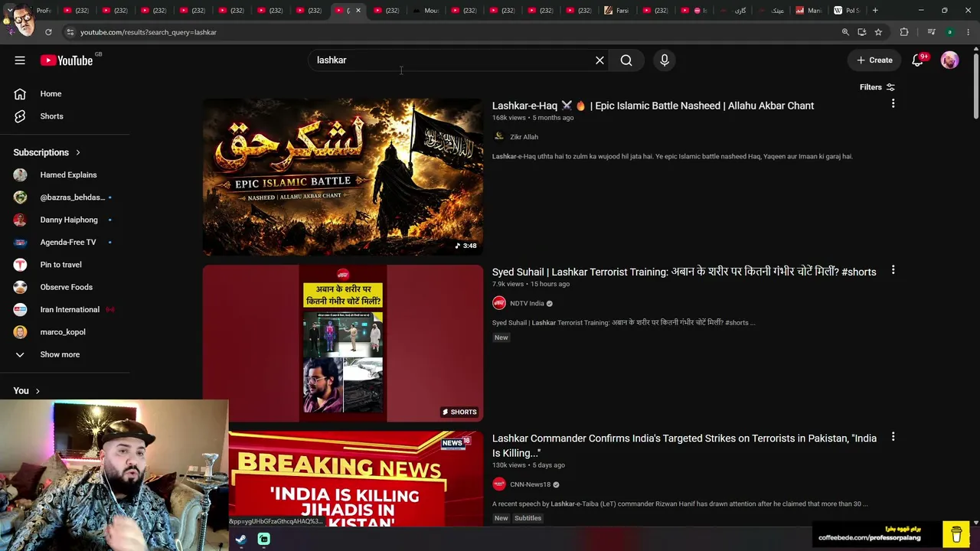Open the browser zoom magnifier icon

point(845,32)
